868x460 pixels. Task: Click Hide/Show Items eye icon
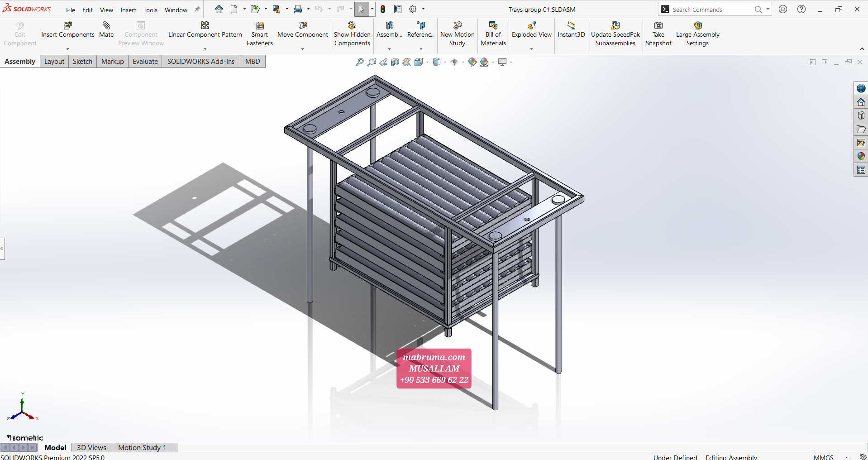454,62
